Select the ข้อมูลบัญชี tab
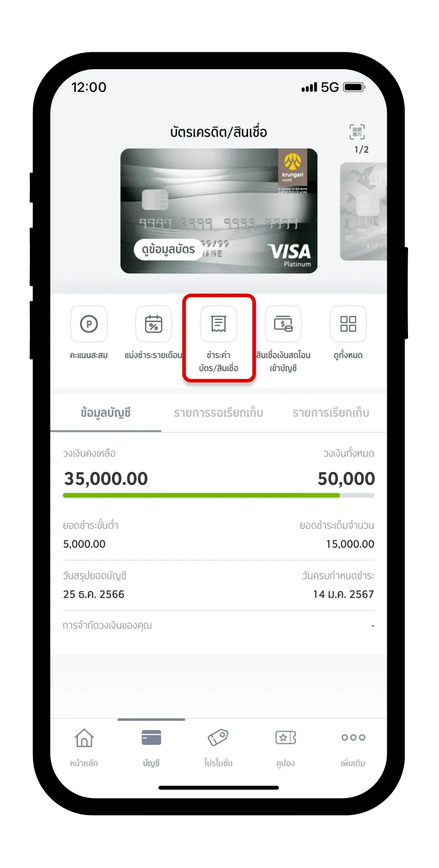439x868 pixels. pos(106,413)
